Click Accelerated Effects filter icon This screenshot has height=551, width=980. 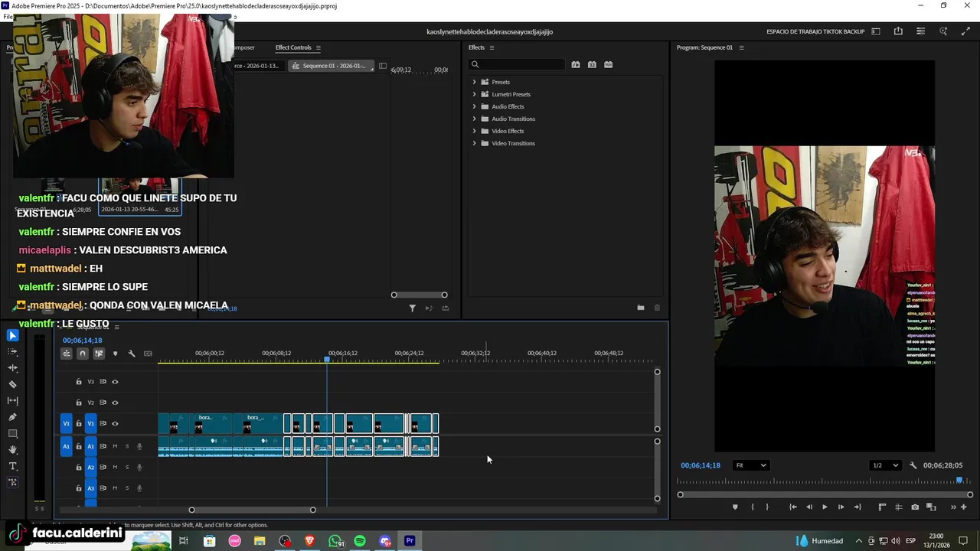tap(576, 65)
